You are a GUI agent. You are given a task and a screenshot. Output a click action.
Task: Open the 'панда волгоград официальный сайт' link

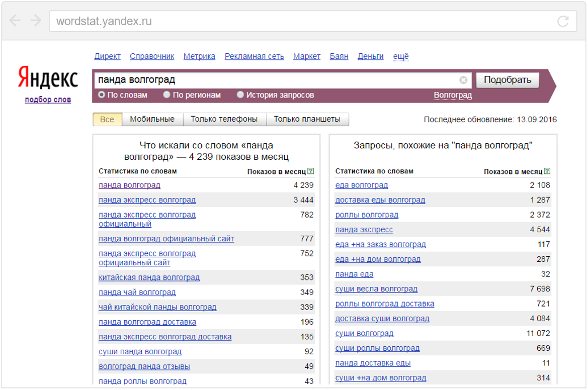click(x=166, y=239)
